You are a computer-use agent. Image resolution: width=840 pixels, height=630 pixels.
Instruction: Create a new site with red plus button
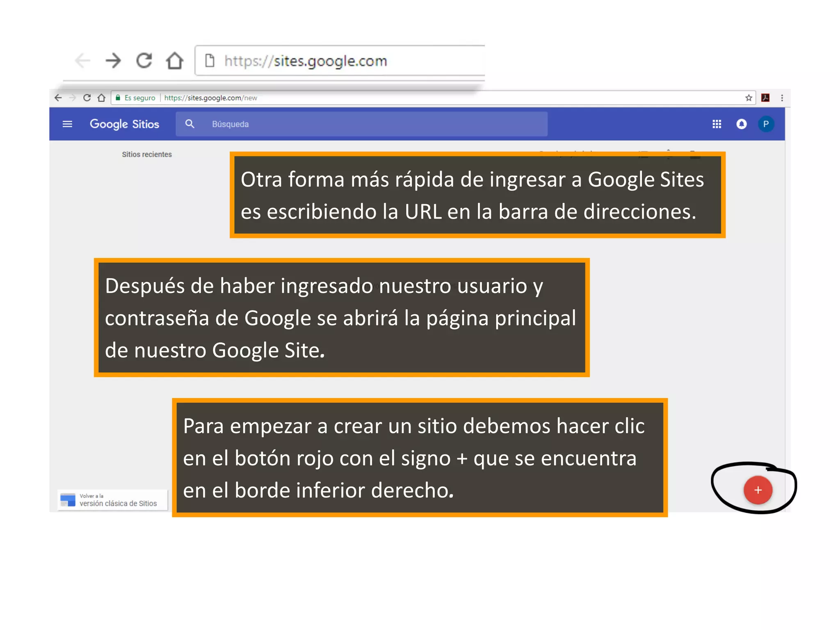[x=758, y=490]
